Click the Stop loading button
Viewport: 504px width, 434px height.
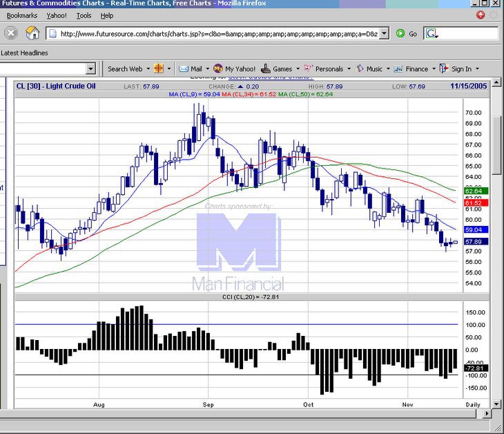click(x=11, y=33)
